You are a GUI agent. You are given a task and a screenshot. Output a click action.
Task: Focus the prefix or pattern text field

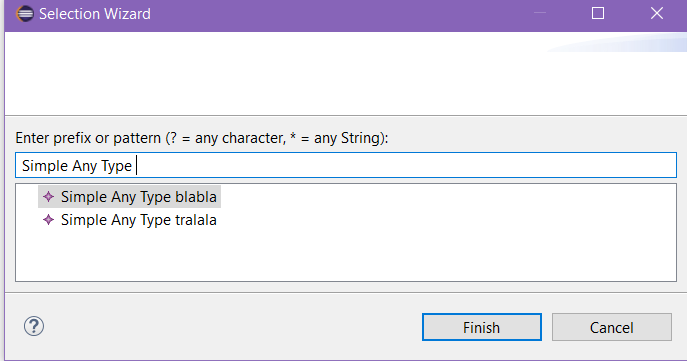[x=346, y=165]
